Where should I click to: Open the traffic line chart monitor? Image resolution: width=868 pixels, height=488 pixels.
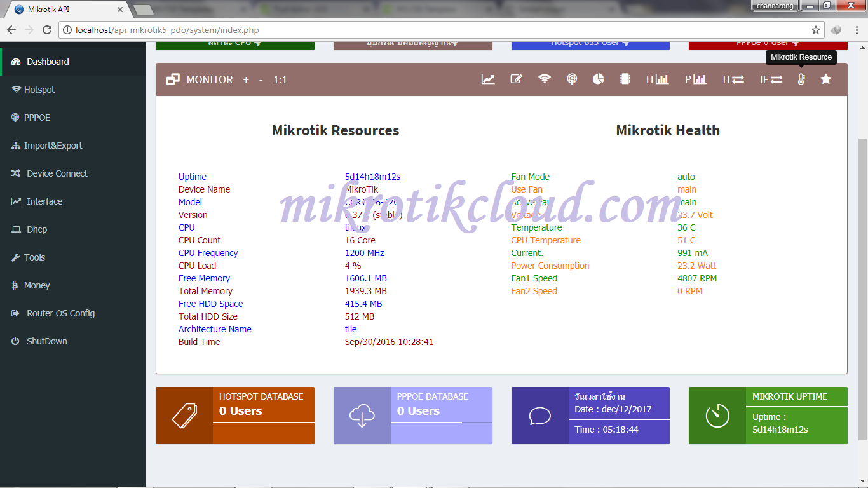488,79
